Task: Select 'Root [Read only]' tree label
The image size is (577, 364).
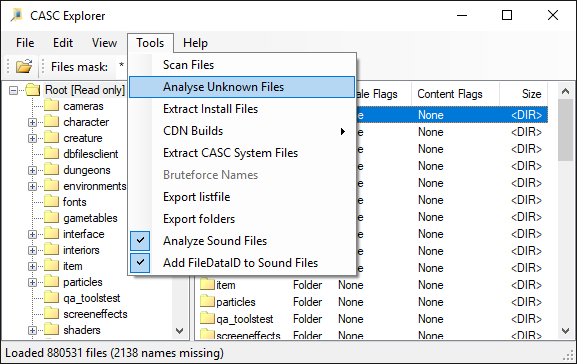Action: click(x=85, y=90)
